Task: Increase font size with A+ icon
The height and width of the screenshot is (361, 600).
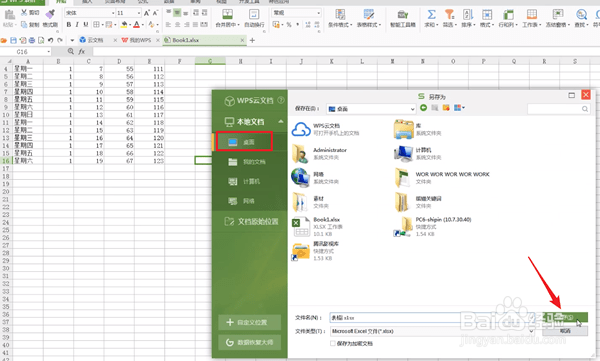Action: (147, 13)
